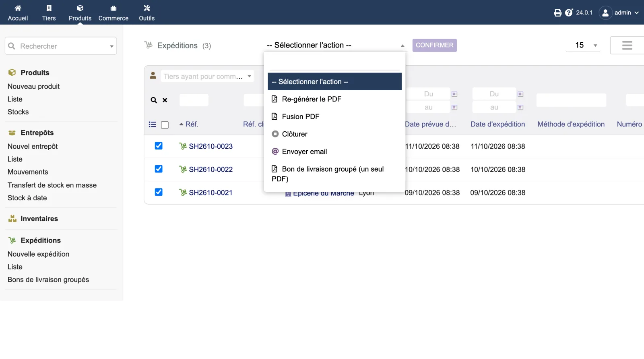Open shipment SH2610-0023 link
The height and width of the screenshot is (359, 644).
point(211,146)
